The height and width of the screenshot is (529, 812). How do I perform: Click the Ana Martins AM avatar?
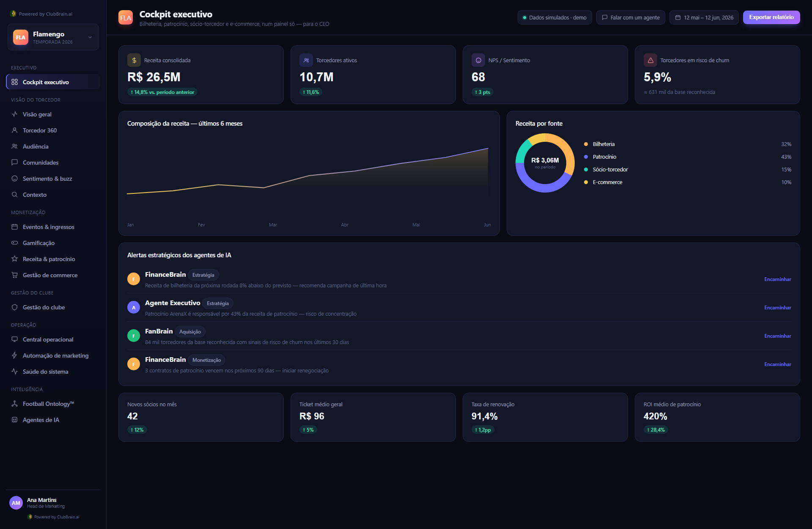point(16,503)
